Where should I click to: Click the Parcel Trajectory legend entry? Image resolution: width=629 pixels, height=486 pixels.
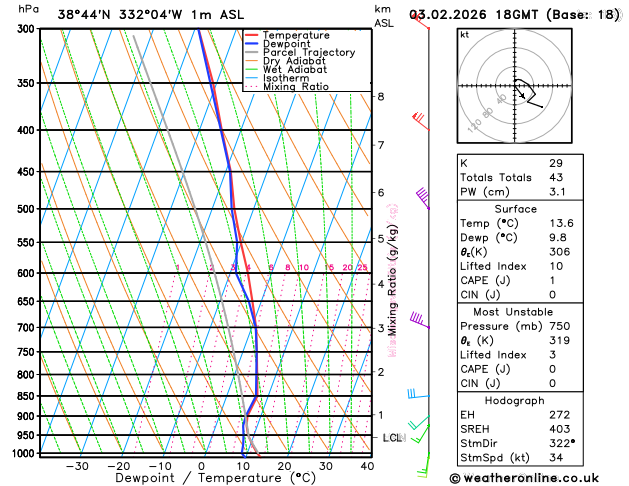point(300,53)
